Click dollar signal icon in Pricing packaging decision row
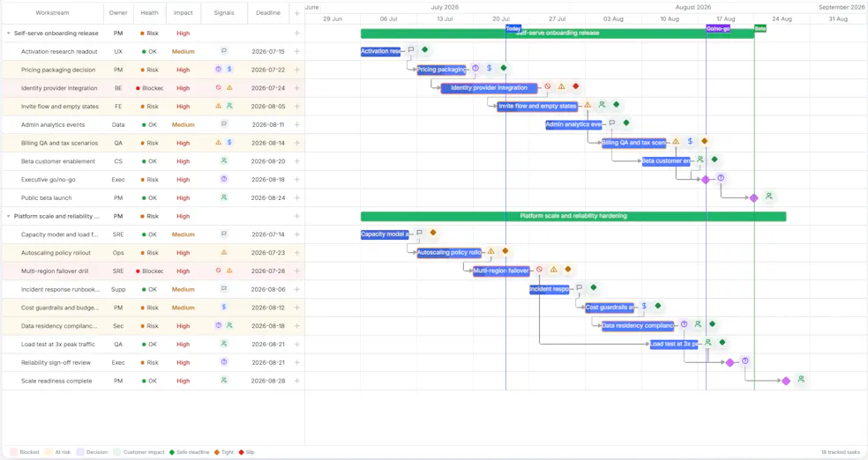Screen dimensions: 868x460 click(x=229, y=69)
